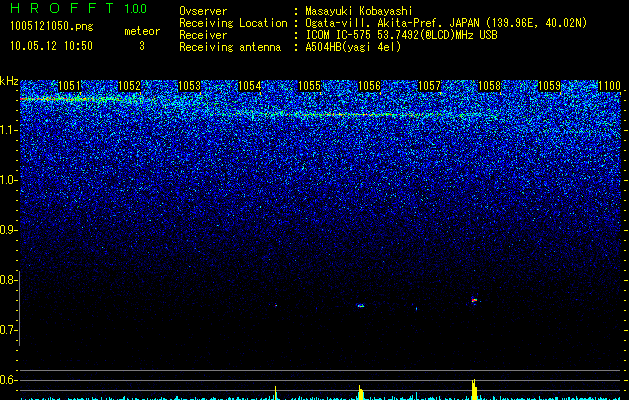Click the 0.7 frequency axis label
Image resolution: width=629 pixels, height=400 pixels.
click(x=8, y=330)
